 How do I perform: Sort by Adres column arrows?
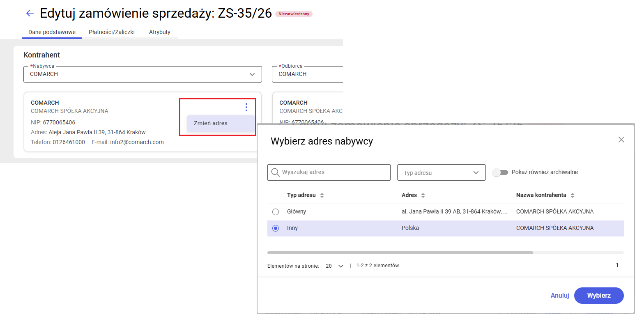pyautogui.click(x=423, y=195)
